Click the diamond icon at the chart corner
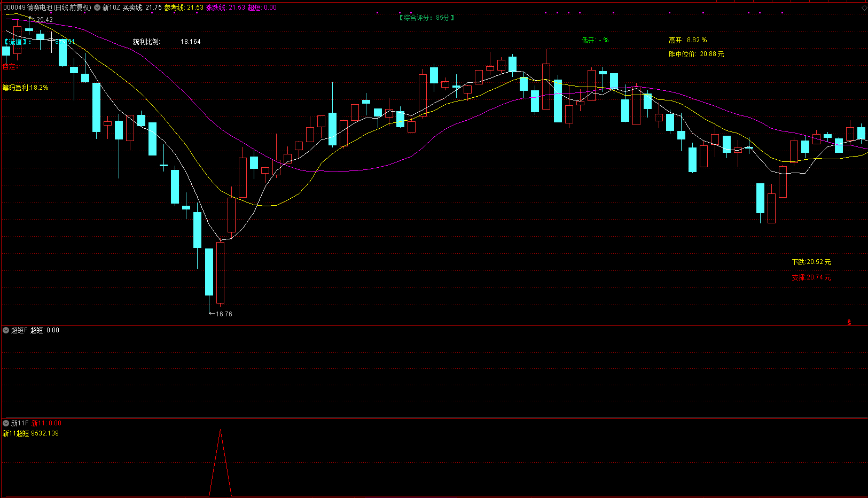 coord(864,7)
